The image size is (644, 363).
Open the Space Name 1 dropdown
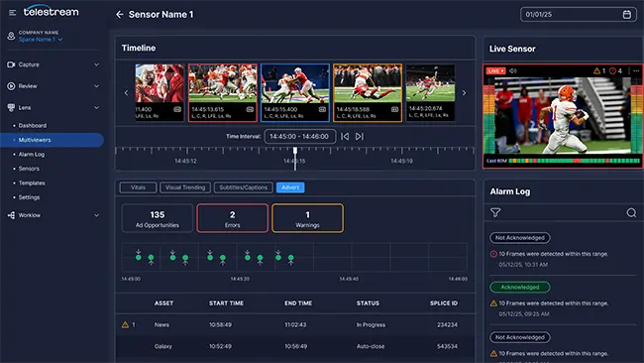(41, 40)
